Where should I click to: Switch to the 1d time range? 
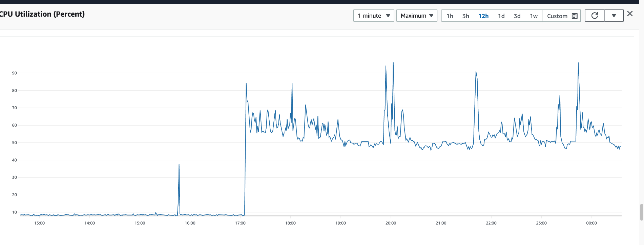click(x=501, y=16)
